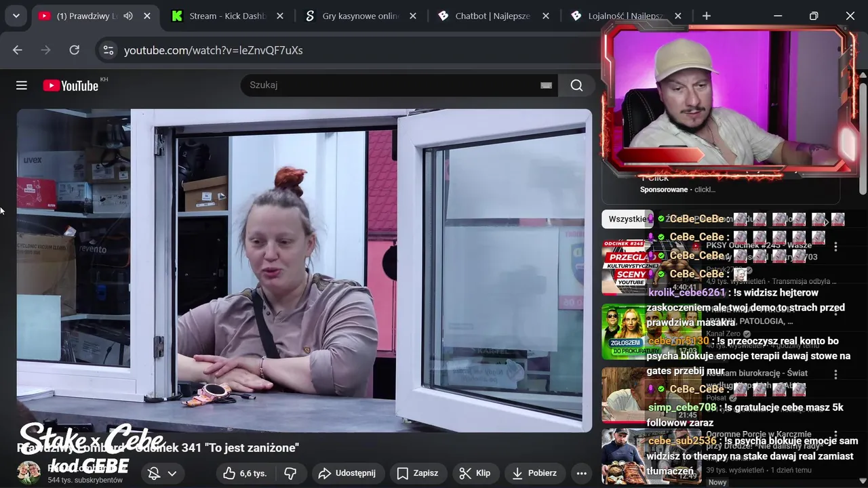This screenshot has width=868, height=488.
Task: Close the Prawdziwy YouTube tab
Action: [x=147, y=16]
